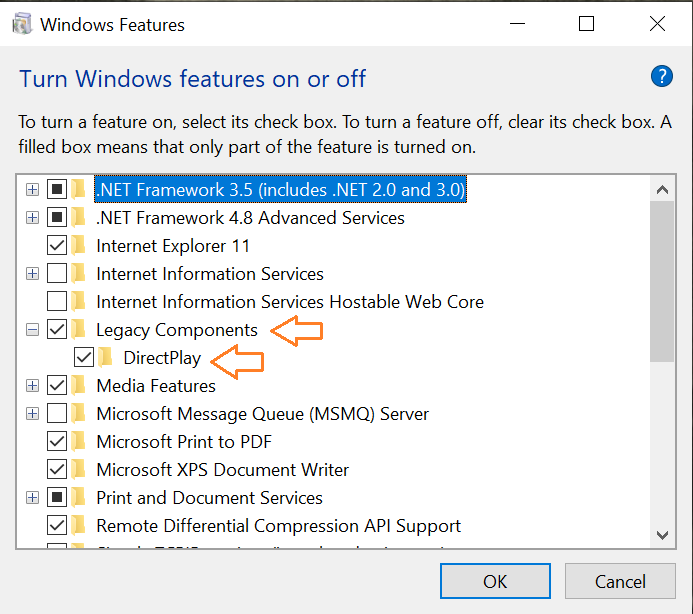Click the Microsoft Print to PDF folder icon
693x614 pixels.
pyautogui.click(x=79, y=442)
